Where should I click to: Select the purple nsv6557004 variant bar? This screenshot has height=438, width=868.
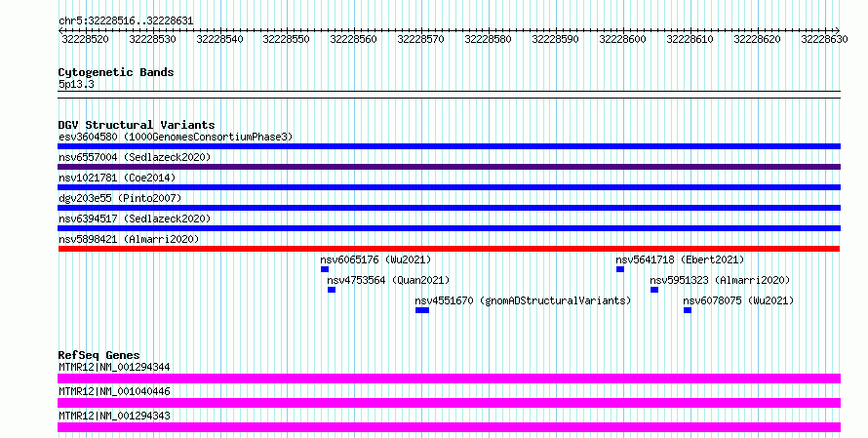click(x=449, y=167)
